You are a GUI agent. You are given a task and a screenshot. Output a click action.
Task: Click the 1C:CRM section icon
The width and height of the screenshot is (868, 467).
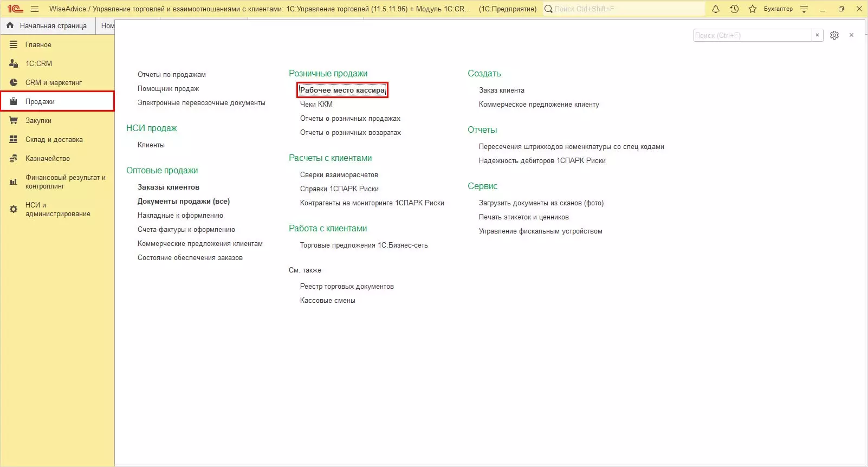pos(14,63)
